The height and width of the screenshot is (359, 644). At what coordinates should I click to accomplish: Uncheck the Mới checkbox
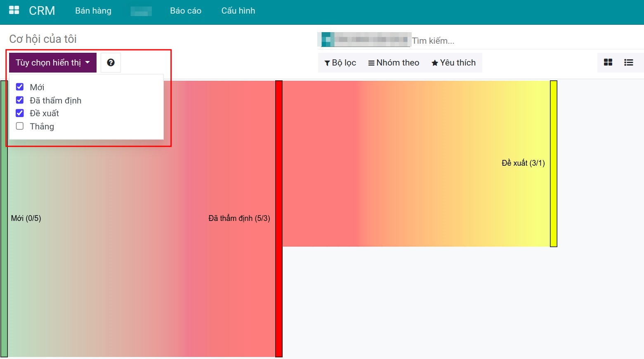[x=20, y=87]
